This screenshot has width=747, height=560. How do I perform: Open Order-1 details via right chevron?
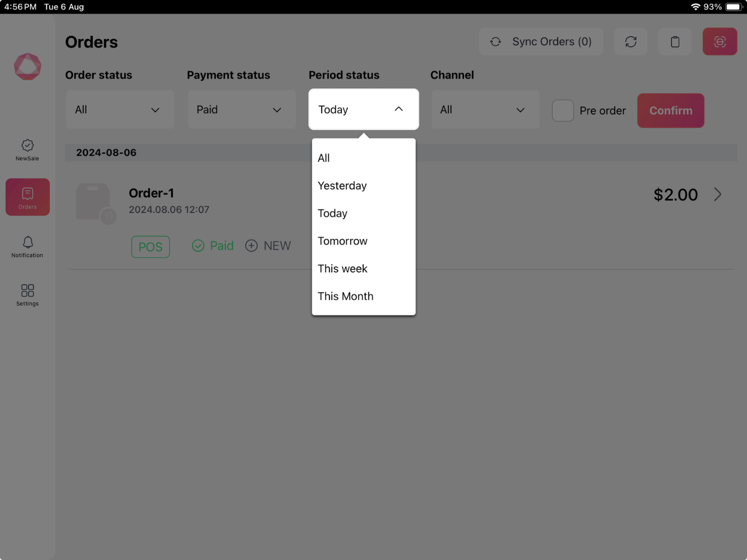[x=717, y=194]
